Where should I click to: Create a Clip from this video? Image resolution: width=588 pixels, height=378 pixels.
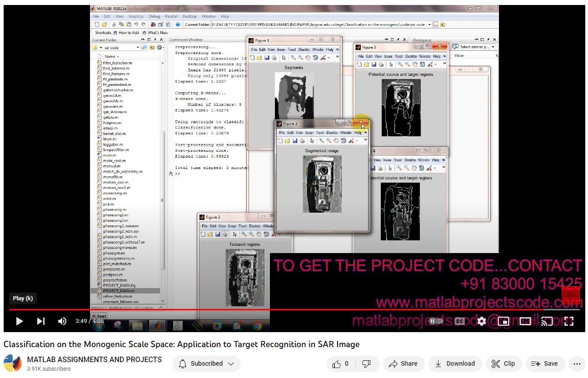pos(503,363)
